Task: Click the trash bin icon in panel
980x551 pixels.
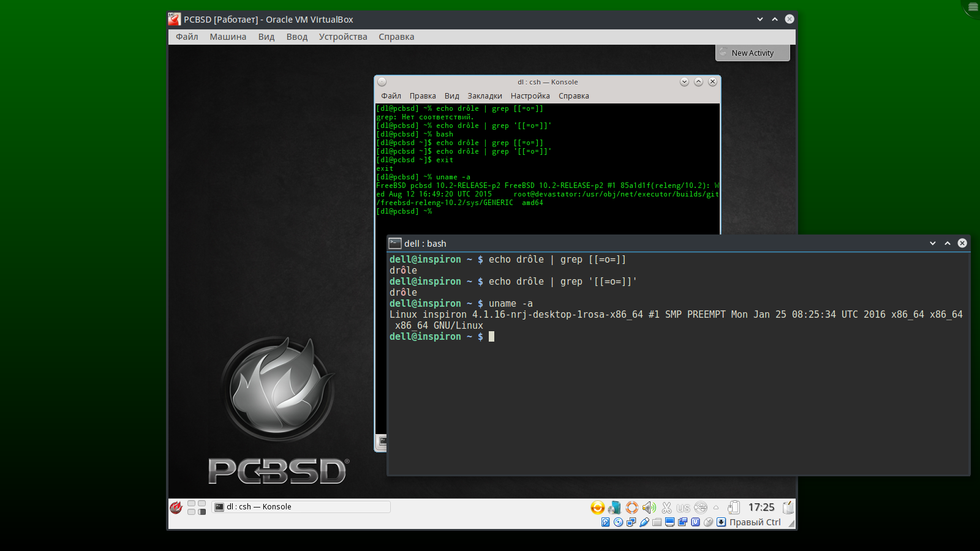Action: (x=788, y=508)
